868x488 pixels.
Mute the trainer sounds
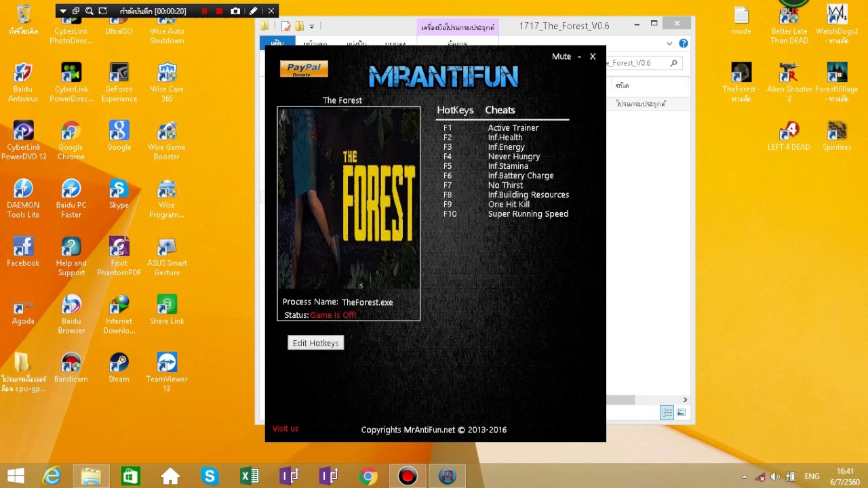(x=561, y=56)
